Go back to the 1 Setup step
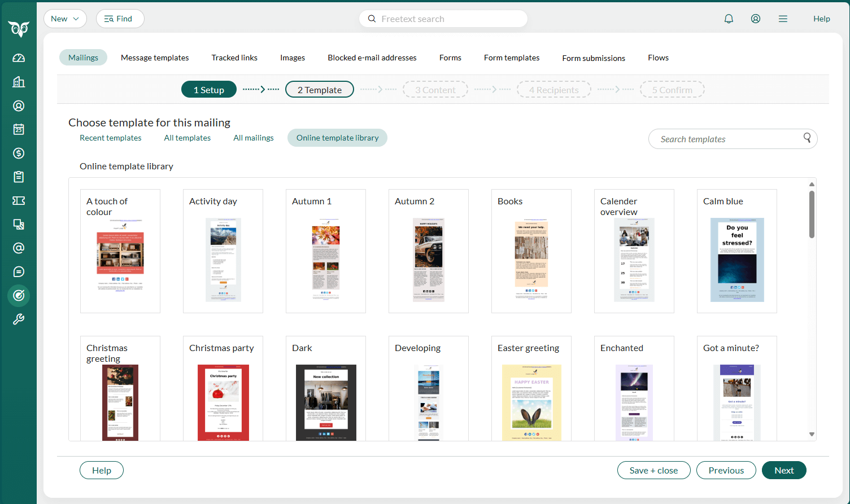This screenshot has width=850, height=504. coord(209,90)
